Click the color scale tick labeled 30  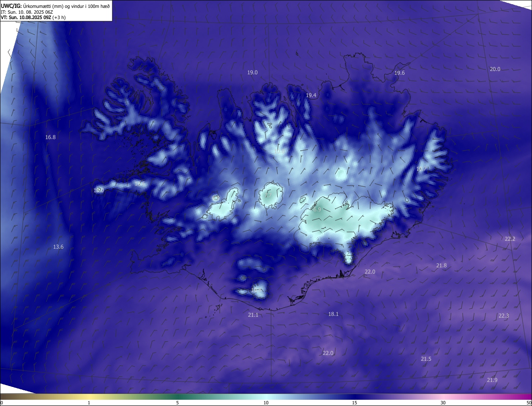click(443, 403)
